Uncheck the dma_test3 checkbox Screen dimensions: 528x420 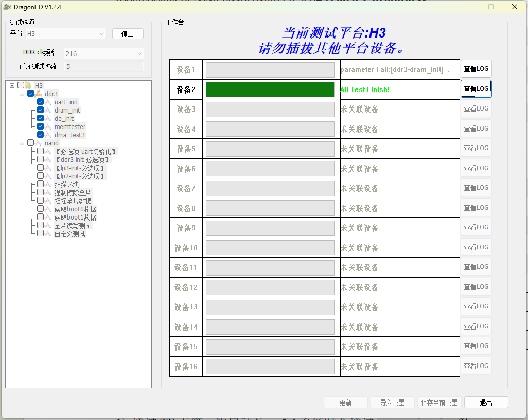41,135
